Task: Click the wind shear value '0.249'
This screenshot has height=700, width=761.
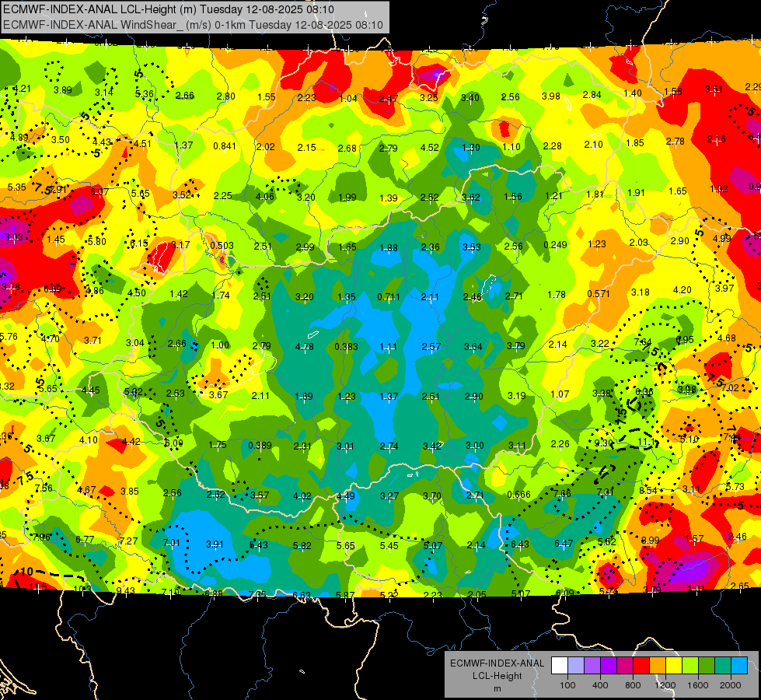Action: 555,244
